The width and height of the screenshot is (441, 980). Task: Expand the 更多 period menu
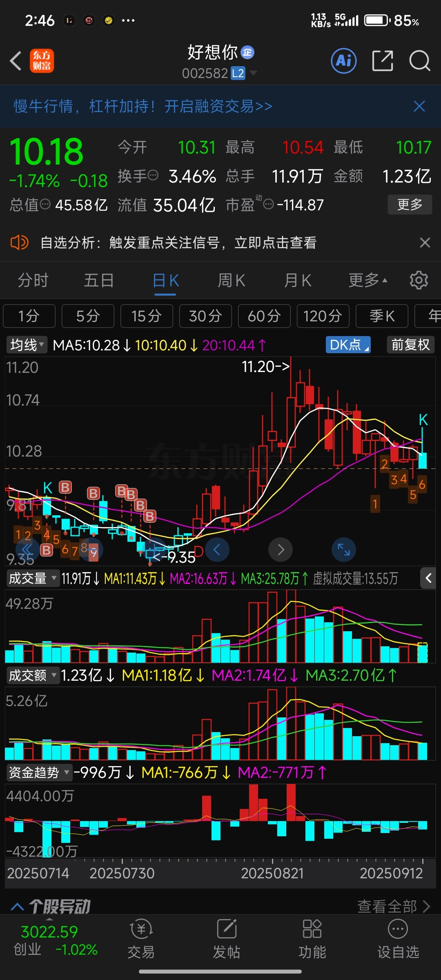(x=367, y=281)
